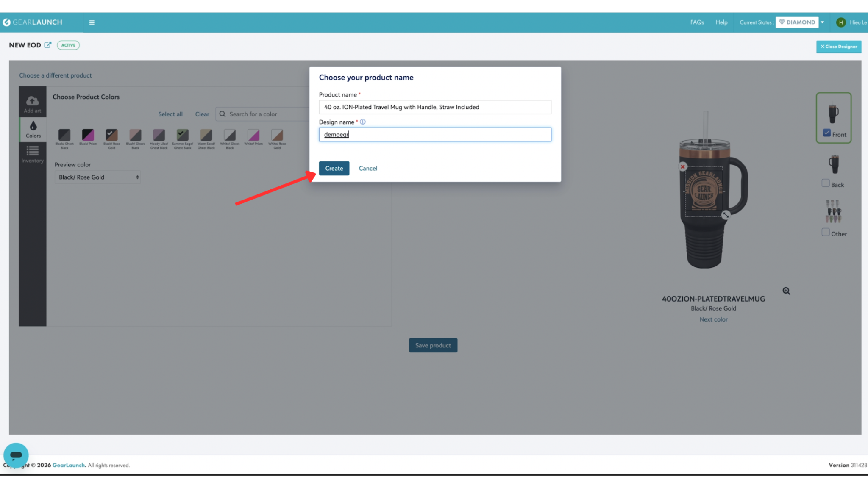Open the NEW EOD external link icon
This screenshot has height=488, width=868.
pos(48,45)
